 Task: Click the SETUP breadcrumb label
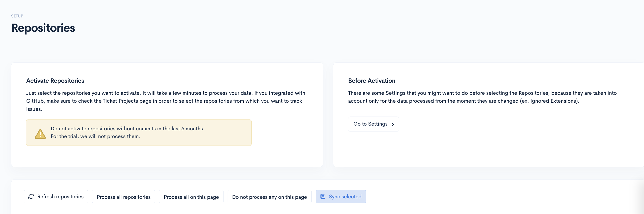(x=17, y=16)
